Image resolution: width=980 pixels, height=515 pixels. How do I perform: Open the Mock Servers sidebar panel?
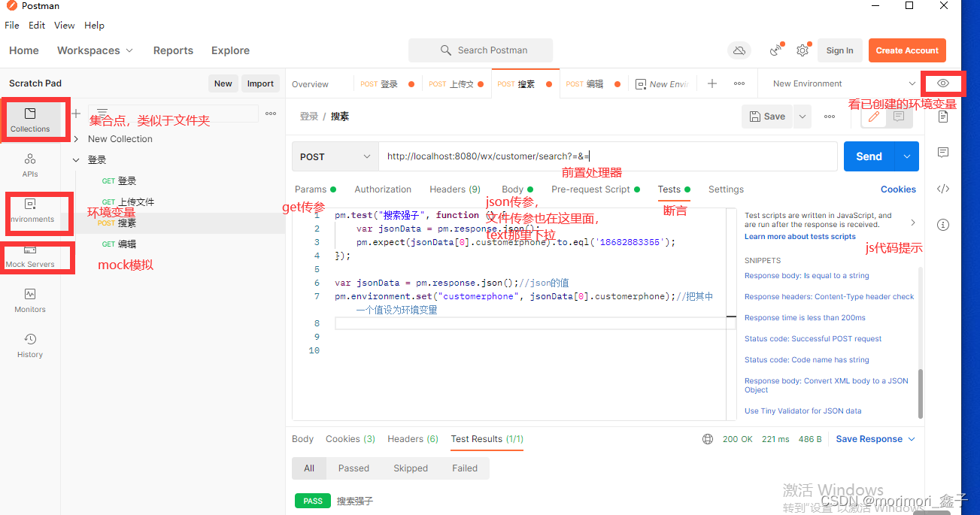click(30, 256)
